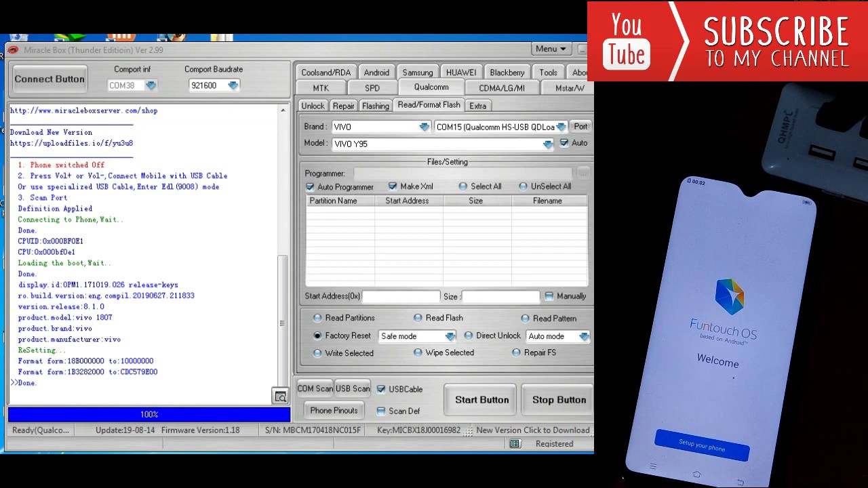Toggle Make Xml checkbox
This screenshot has width=868, height=488.
[x=393, y=186]
